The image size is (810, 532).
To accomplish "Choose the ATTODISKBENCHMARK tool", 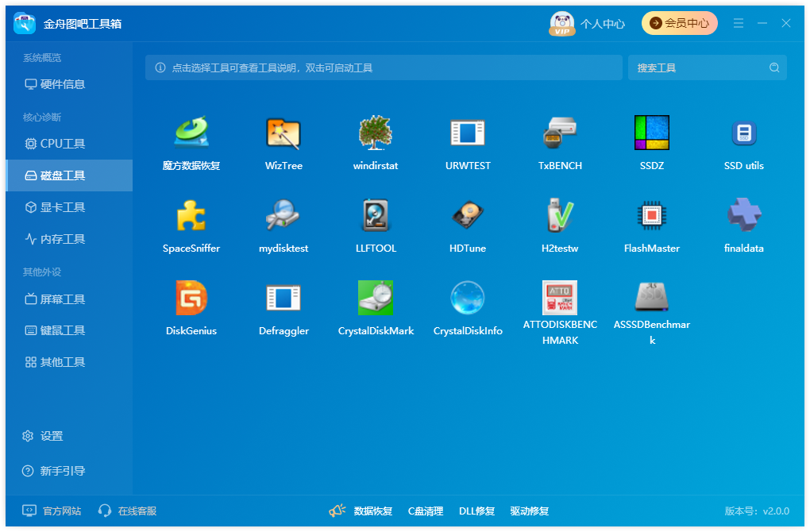I will (560, 298).
